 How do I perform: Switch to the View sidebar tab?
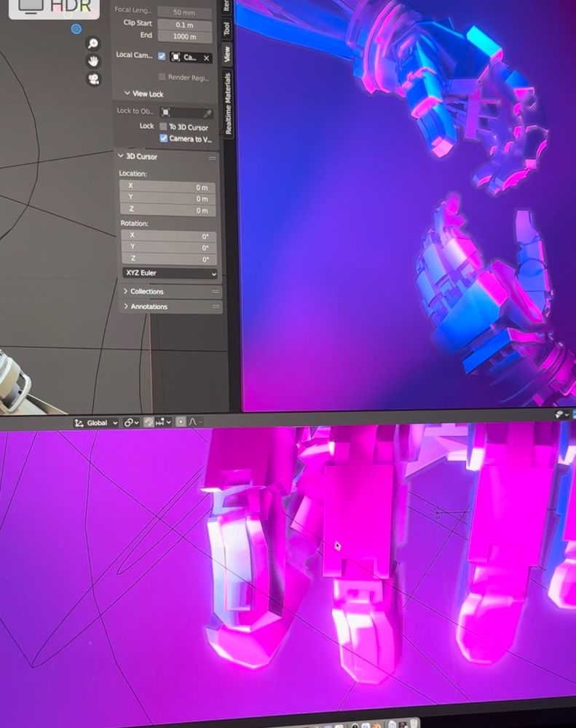click(x=227, y=55)
